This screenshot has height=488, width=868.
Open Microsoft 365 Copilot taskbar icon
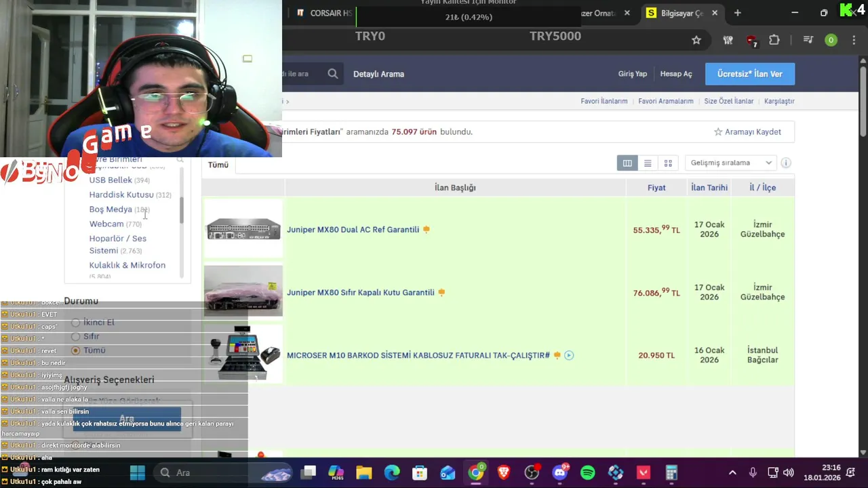336,472
